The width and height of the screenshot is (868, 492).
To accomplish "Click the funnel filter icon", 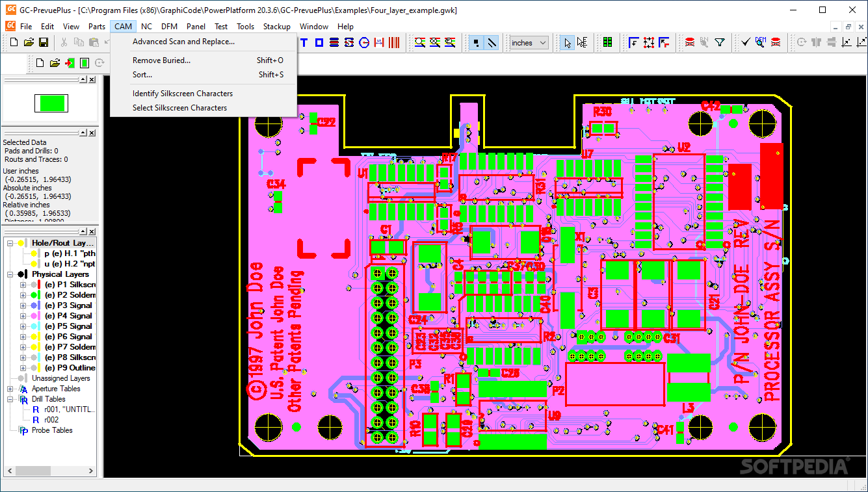I will click(720, 43).
